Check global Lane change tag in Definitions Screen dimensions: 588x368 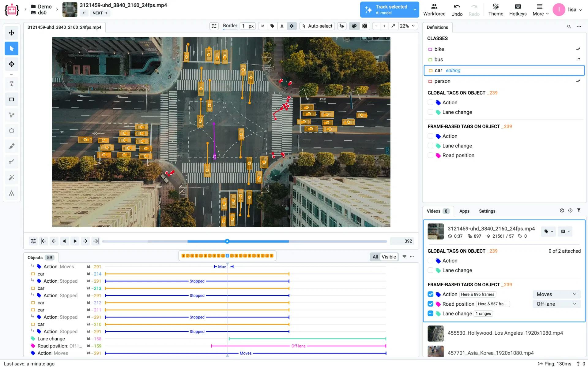430,112
